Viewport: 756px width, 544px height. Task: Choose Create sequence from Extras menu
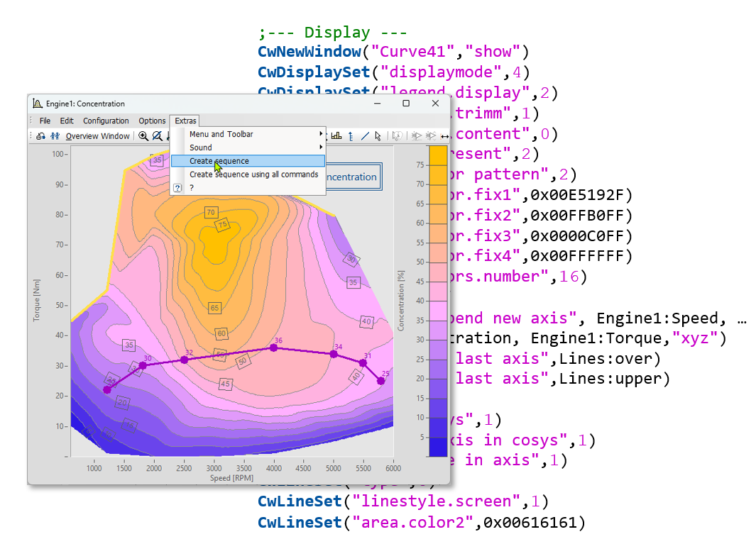[248, 161]
